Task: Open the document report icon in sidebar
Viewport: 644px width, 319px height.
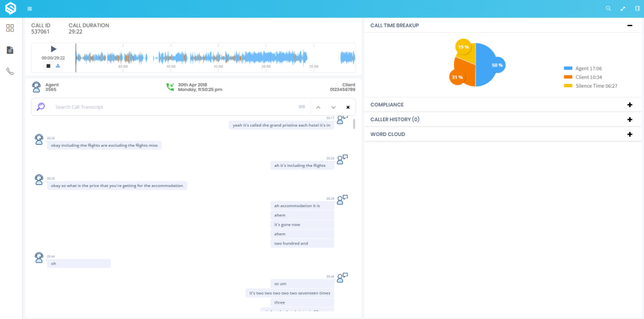Action: [x=10, y=50]
